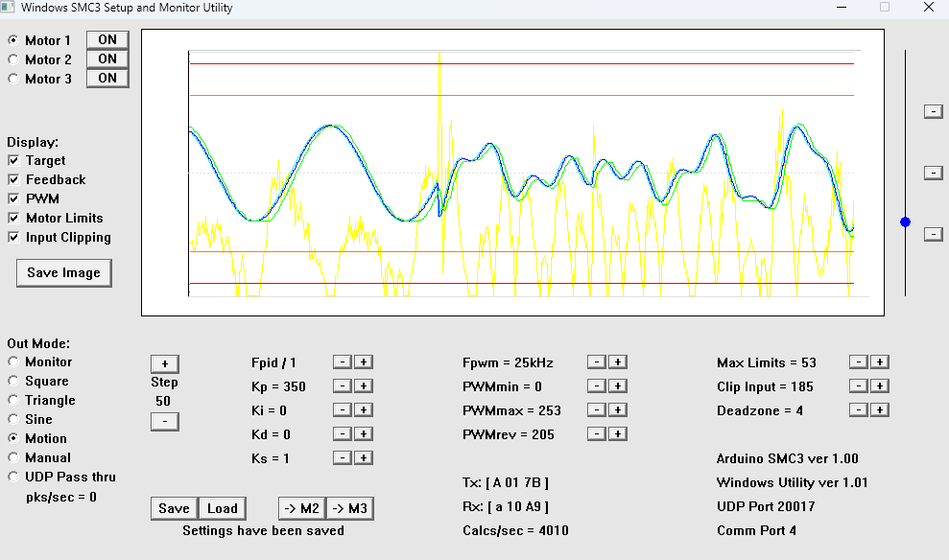Switch Out Mode to Sine
This screenshot has height=560, width=949.
point(13,420)
